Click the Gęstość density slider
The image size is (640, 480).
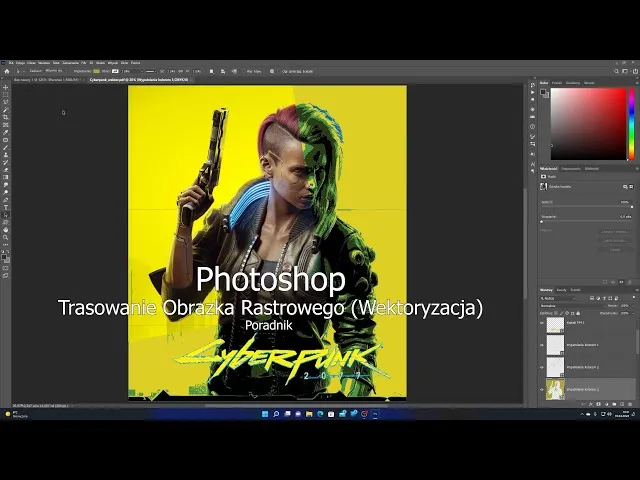point(587,207)
